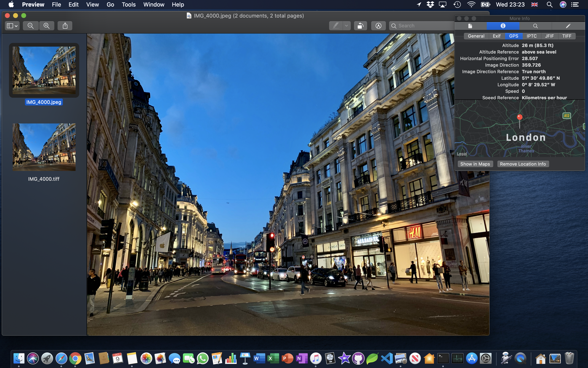Open the Wi-Fi menu bar icon
The height and width of the screenshot is (368, 588).
[471, 4]
